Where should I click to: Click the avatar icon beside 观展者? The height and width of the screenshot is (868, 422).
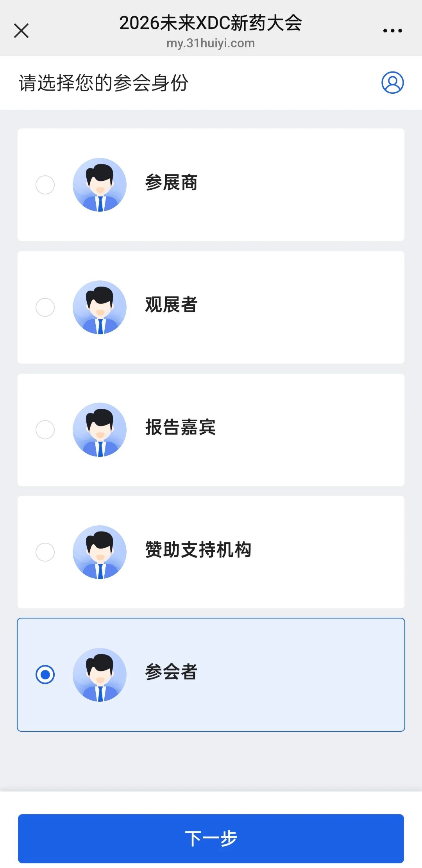[100, 307]
